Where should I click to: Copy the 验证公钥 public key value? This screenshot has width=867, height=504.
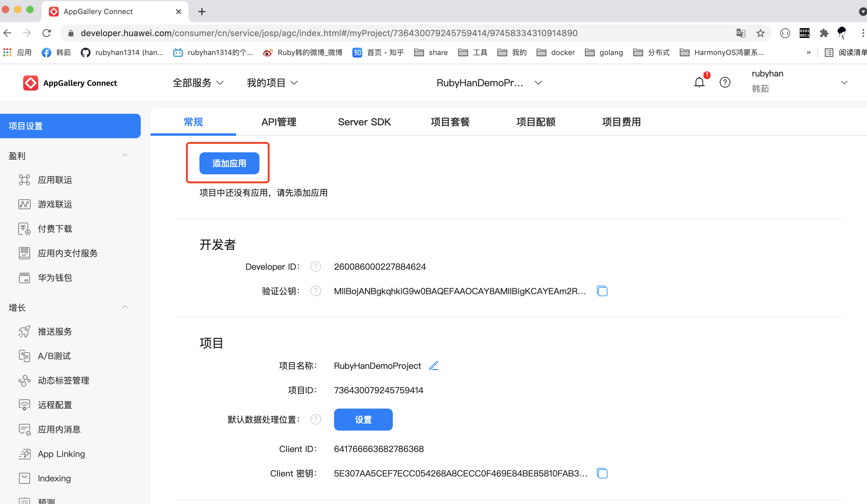602,291
